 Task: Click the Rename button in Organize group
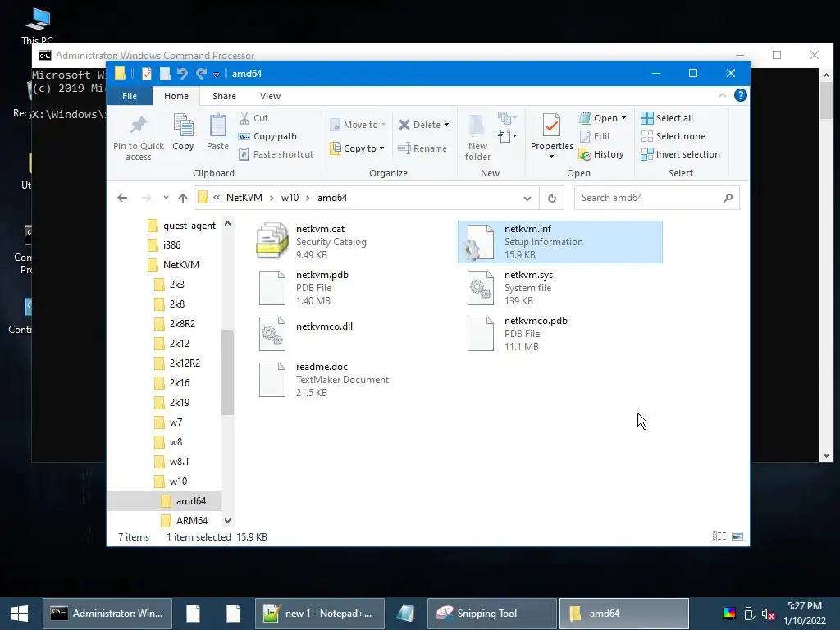(x=422, y=148)
